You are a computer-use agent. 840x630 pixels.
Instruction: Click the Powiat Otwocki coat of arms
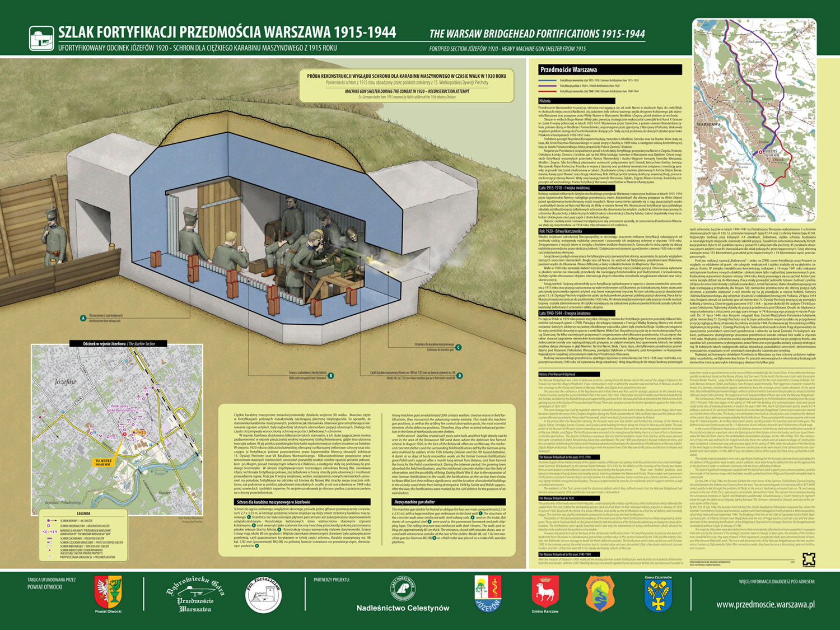108,592
